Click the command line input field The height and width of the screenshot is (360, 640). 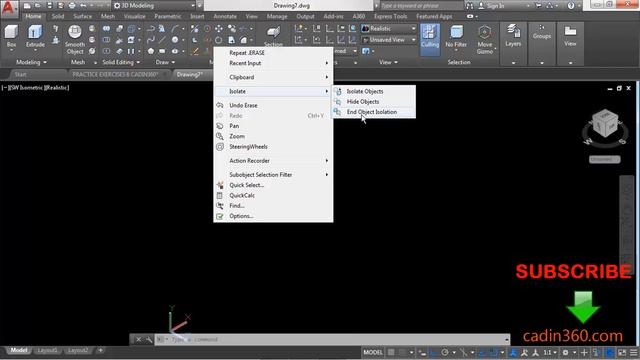tap(331, 339)
